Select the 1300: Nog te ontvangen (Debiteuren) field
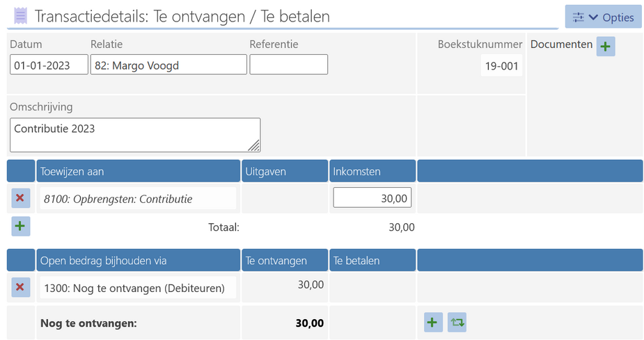Screen dimensions: 644x340 point(137,287)
